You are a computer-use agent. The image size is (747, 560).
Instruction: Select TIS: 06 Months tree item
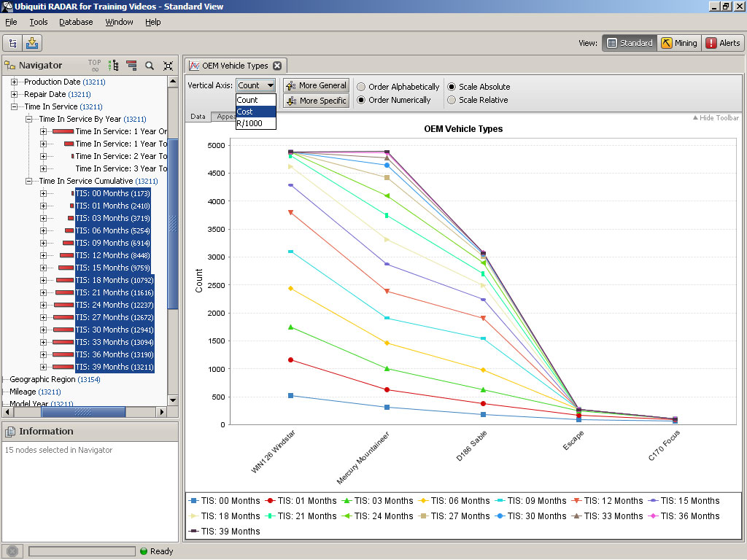point(113,230)
